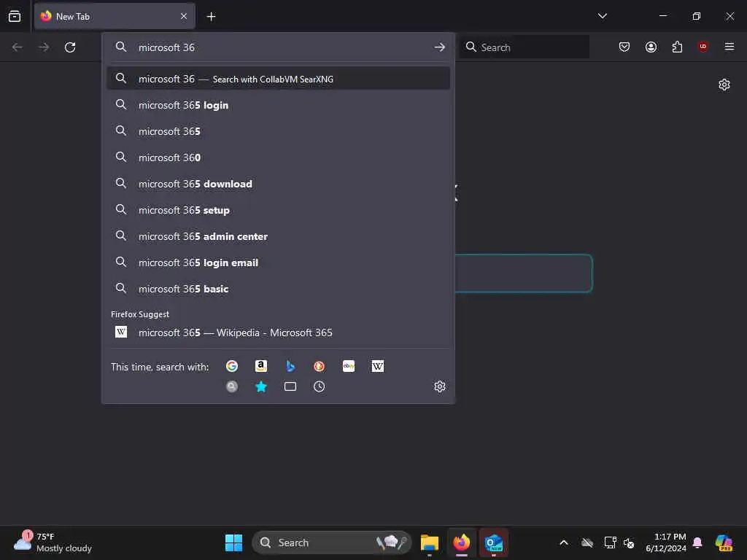This screenshot has width=747, height=560.
Task: Close the New Tab tab
Action: tap(184, 16)
